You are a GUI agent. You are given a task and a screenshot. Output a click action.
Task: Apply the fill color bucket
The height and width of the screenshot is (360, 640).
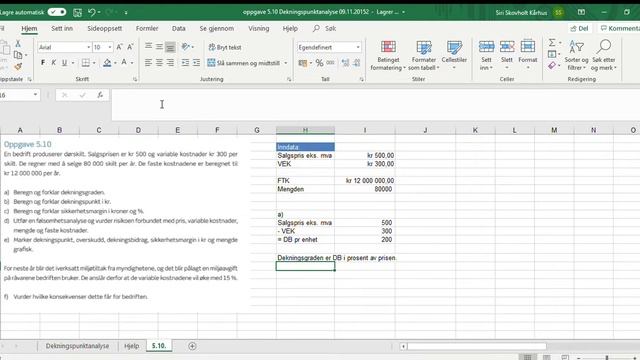[x=107, y=62]
